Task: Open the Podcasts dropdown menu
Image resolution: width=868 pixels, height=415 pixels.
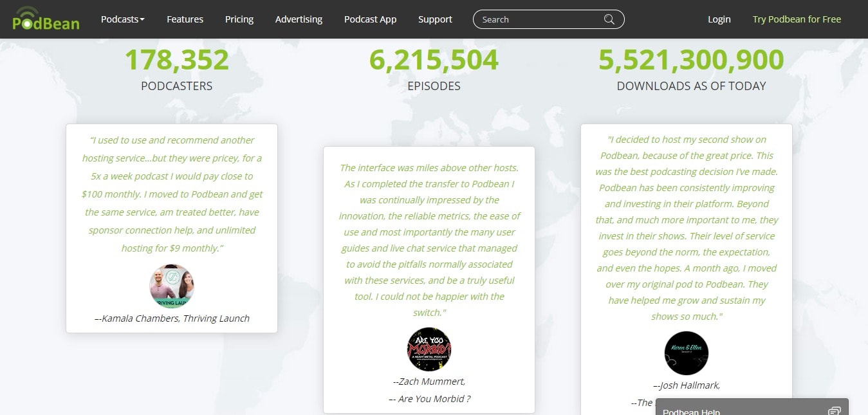Action: click(123, 19)
